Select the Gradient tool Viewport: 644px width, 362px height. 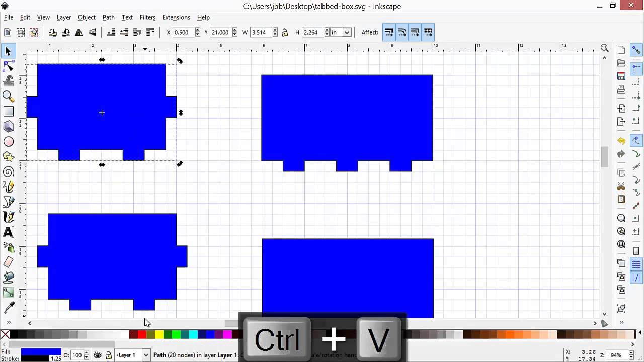coord(8,292)
